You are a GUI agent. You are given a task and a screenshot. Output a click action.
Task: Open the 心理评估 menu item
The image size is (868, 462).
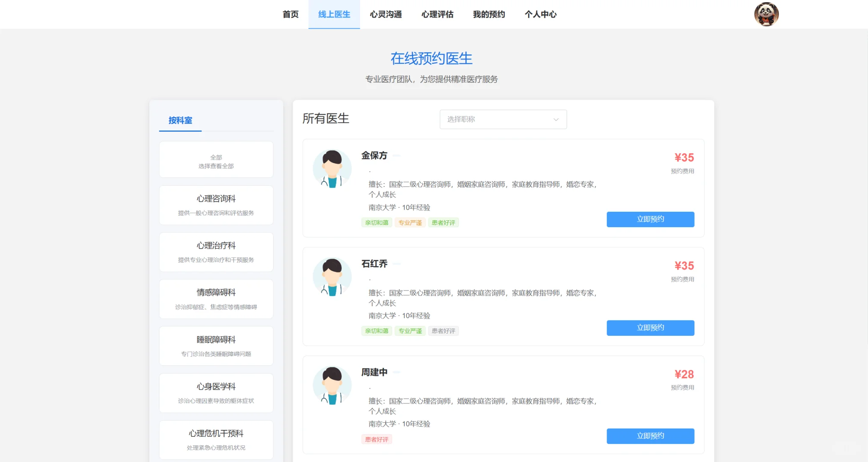[x=437, y=14]
